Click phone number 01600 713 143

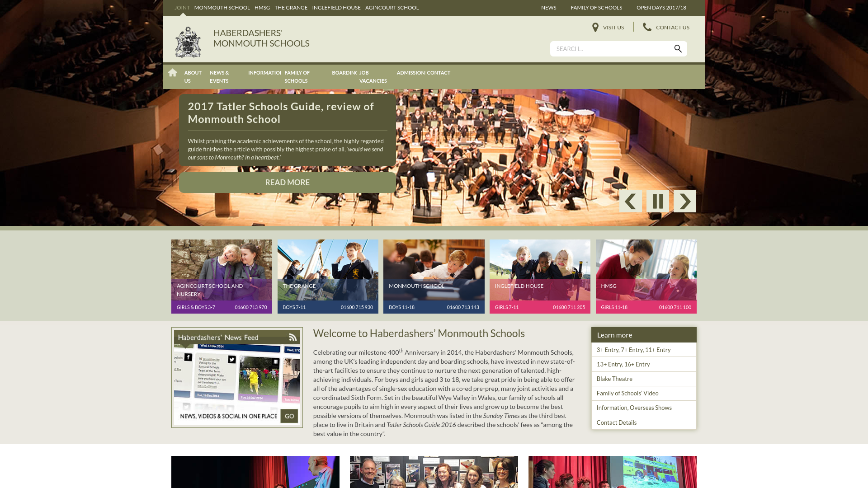pos(463,307)
